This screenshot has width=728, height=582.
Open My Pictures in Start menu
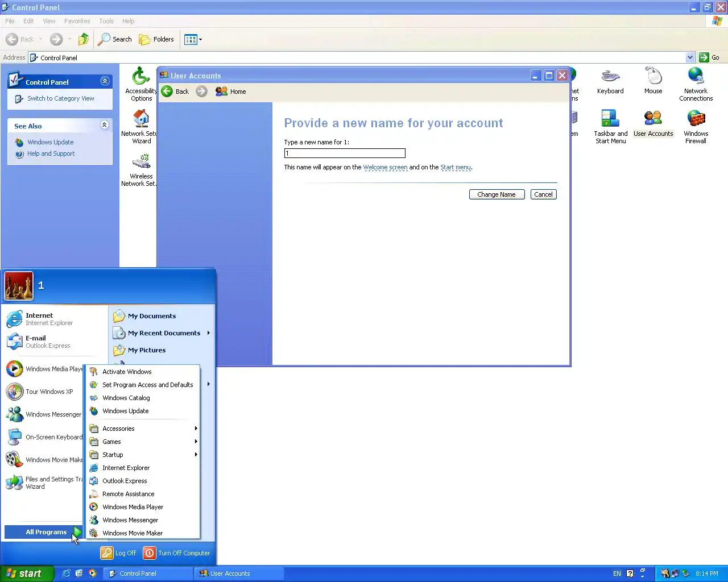point(162,350)
